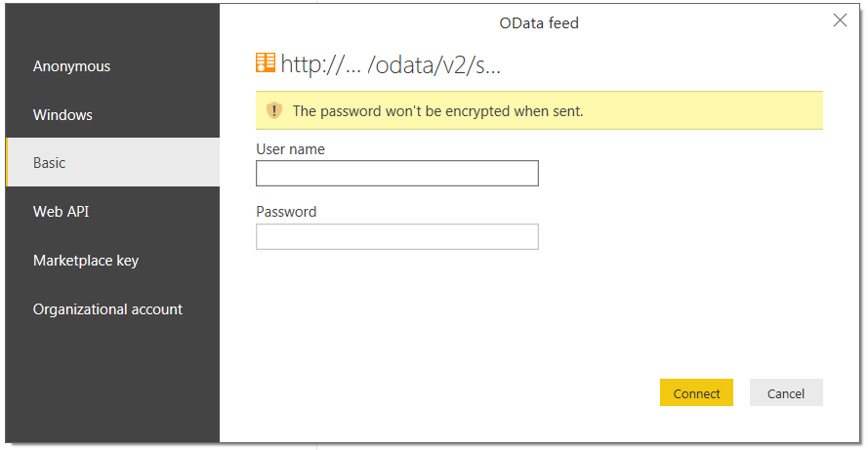The image size is (868, 450).
Task: Switch to Windows authentication
Action: (63, 115)
